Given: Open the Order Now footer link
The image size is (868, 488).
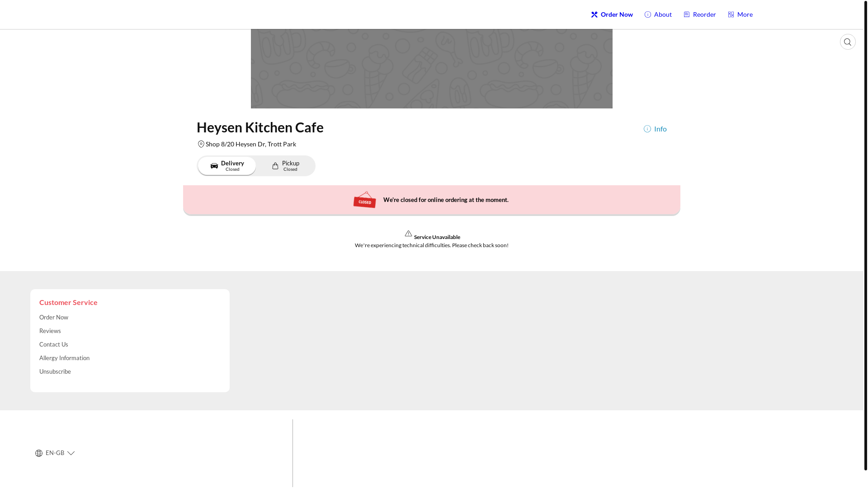Looking at the screenshot, I should coord(54,317).
